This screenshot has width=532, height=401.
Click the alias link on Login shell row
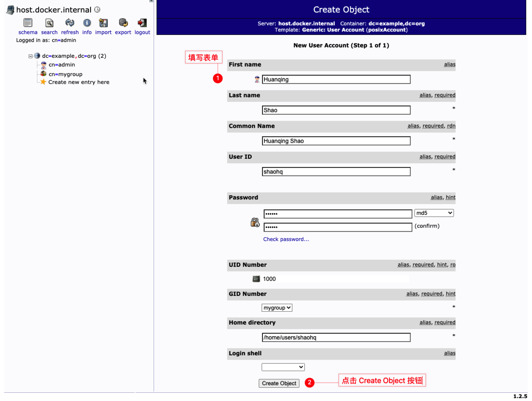click(450, 353)
